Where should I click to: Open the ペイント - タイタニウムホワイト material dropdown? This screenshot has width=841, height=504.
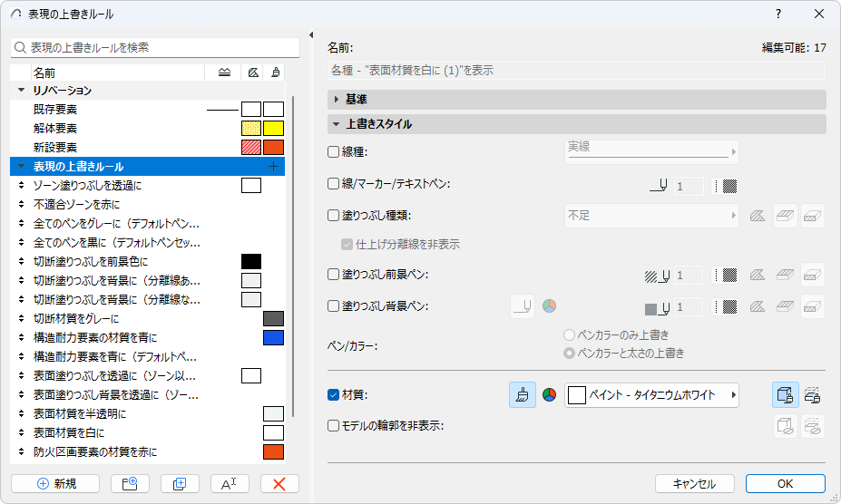click(651, 395)
